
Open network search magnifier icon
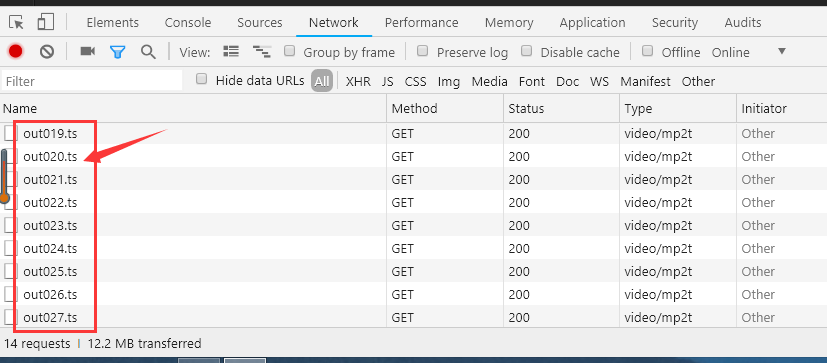[x=148, y=52]
